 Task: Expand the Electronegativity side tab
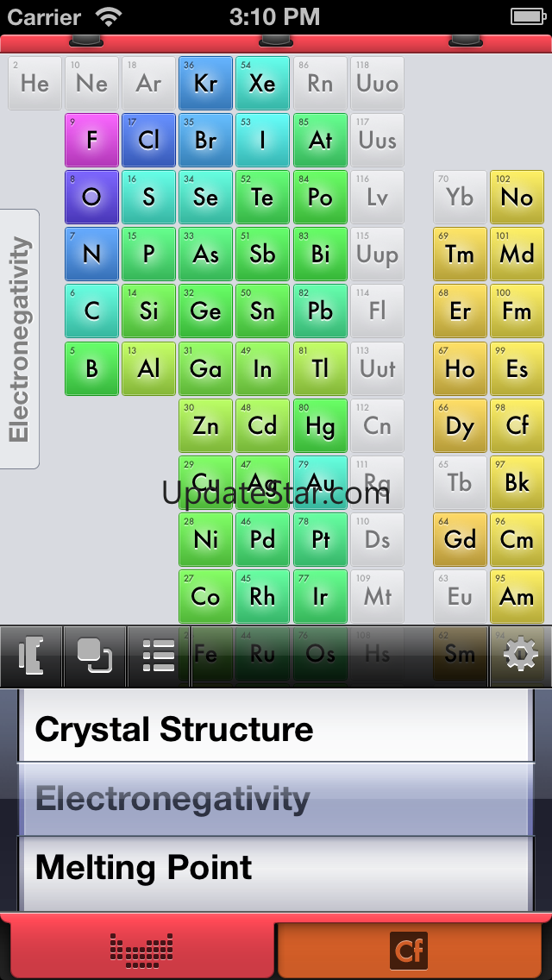(x=20, y=339)
